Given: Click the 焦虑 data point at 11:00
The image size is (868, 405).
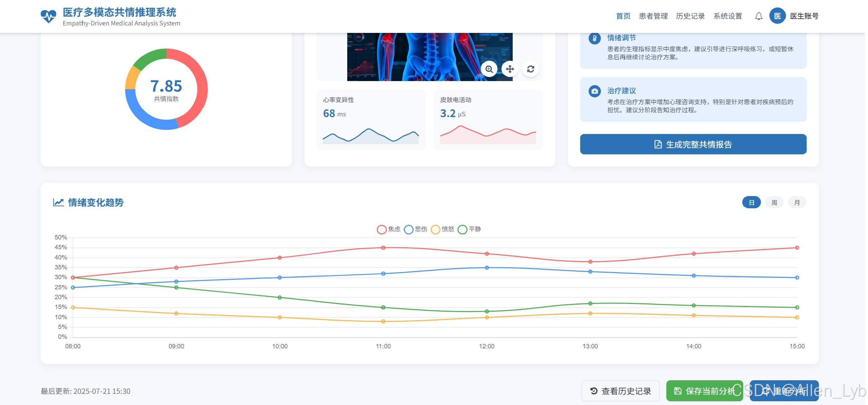Looking at the screenshot, I should point(383,248).
